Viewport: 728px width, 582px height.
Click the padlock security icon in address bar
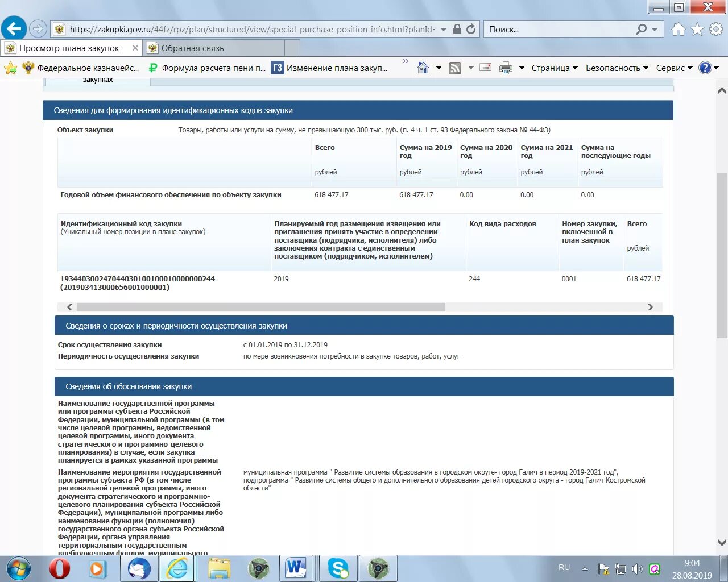point(457,29)
